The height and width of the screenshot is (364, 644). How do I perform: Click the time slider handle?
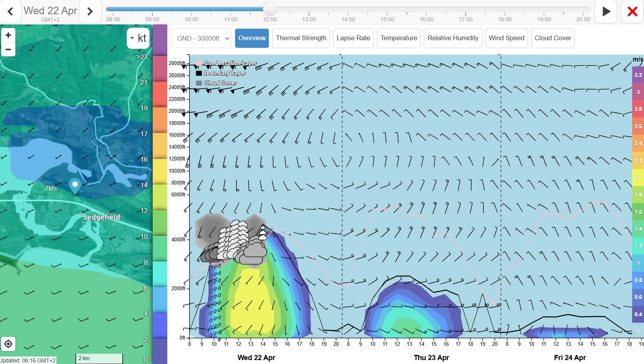coord(270,9)
